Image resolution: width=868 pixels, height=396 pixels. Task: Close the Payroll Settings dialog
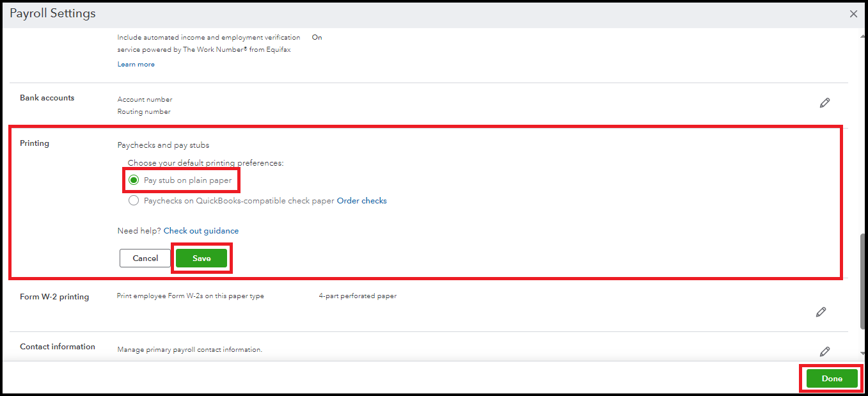coord(853,13)
